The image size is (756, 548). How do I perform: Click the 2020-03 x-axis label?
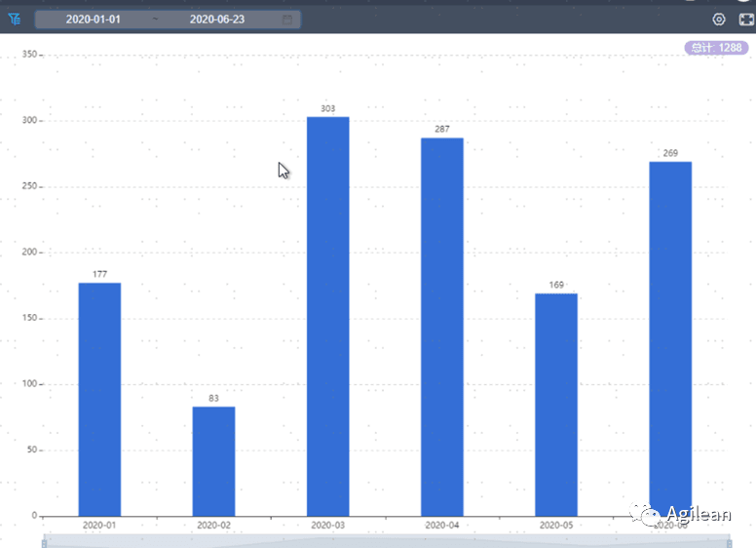click(x=328, y=525)
